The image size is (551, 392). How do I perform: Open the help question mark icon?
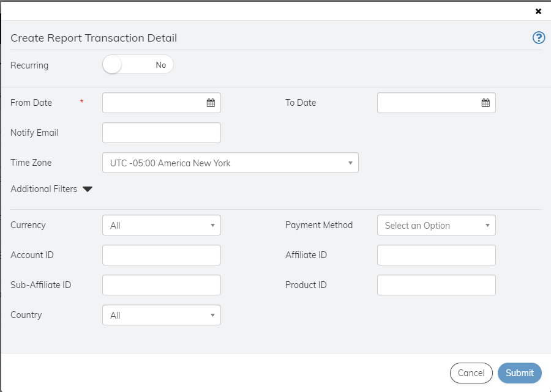pyautogui.click(x=539, y=37)
